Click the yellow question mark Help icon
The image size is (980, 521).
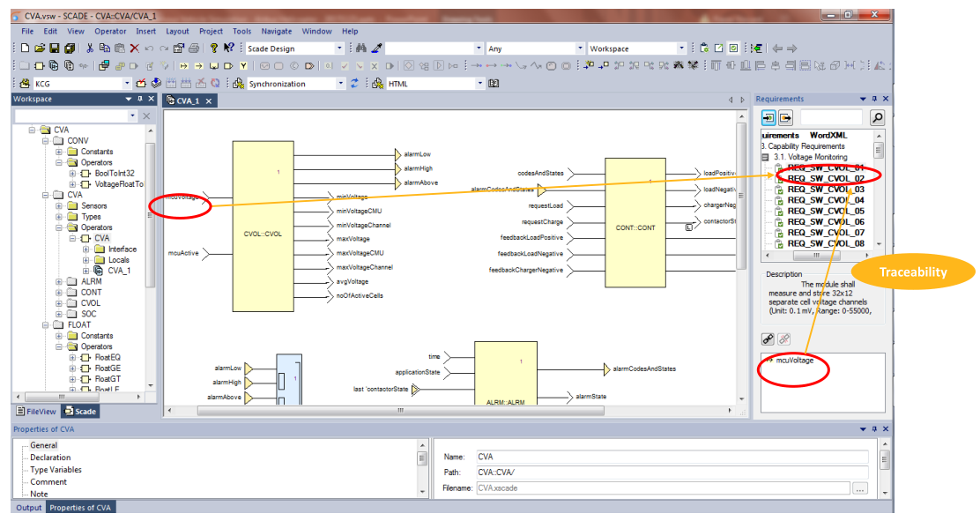214,48
